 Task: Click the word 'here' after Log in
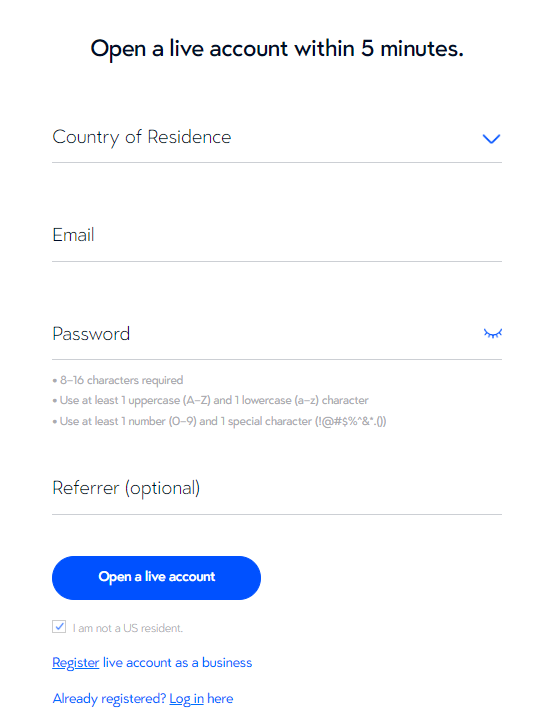220,699
